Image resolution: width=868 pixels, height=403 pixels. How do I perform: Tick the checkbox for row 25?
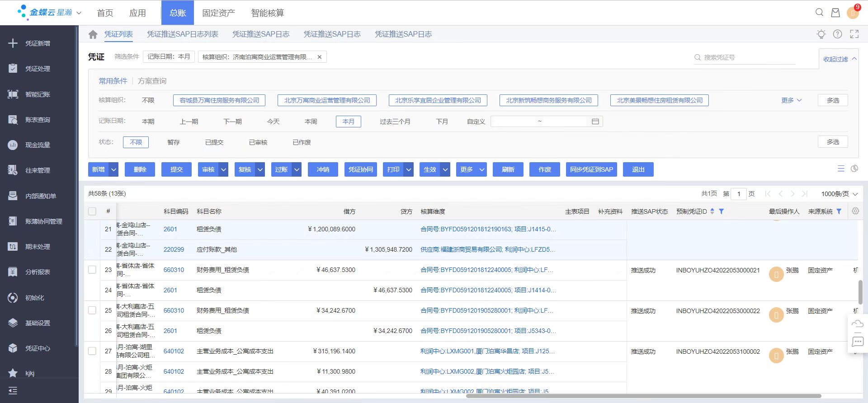pyautogui.click(x=92, y=310)
